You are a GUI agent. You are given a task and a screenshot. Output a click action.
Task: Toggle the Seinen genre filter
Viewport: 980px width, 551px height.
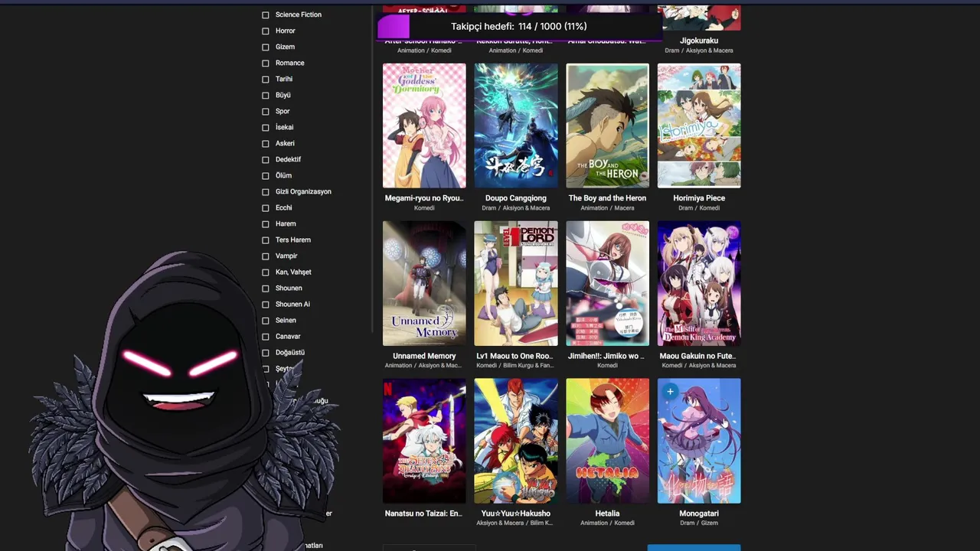pyautogui.click(x=266, y=320)
